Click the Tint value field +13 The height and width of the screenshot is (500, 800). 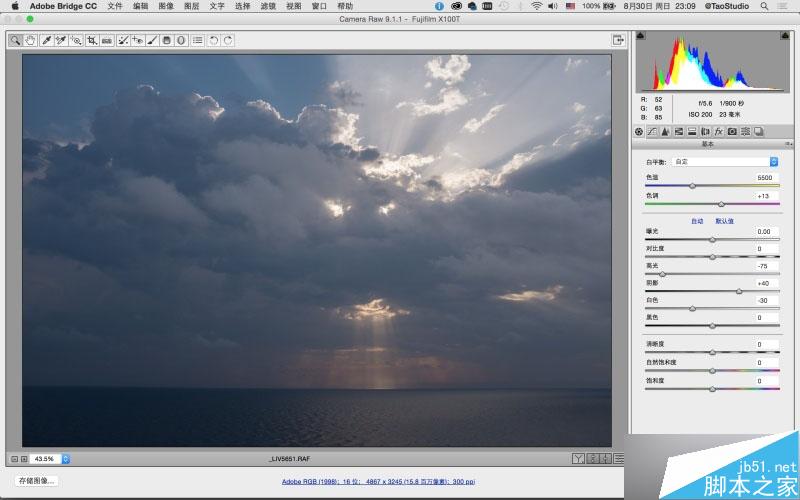(766, 196)
